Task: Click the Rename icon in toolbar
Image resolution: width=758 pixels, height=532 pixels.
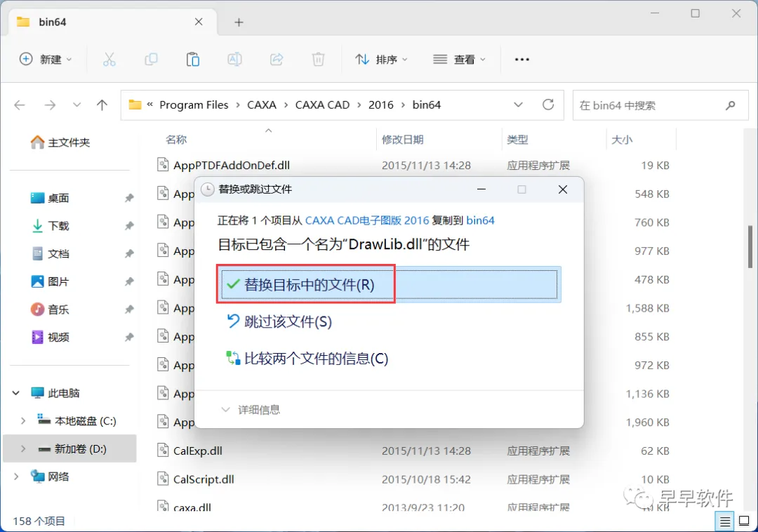Action: point(234,60)
